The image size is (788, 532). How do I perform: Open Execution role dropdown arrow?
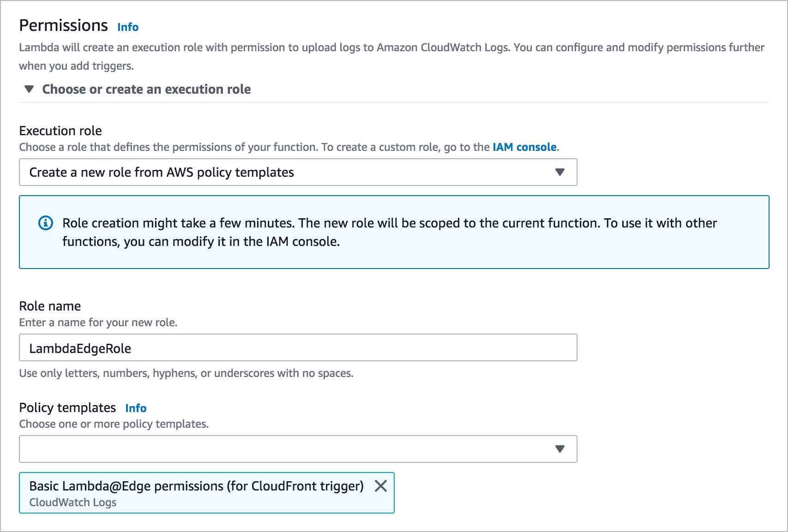pos(560,172)
